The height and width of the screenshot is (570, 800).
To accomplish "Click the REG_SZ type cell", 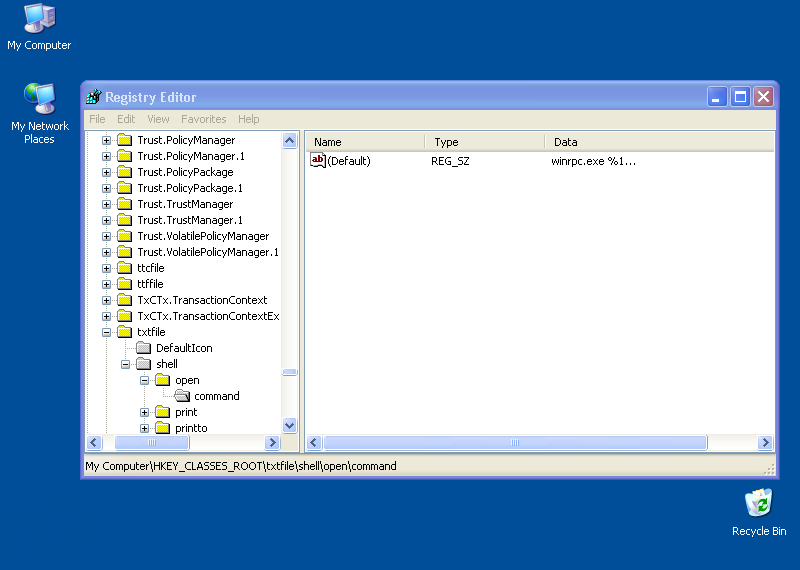I will pos(450,161).
